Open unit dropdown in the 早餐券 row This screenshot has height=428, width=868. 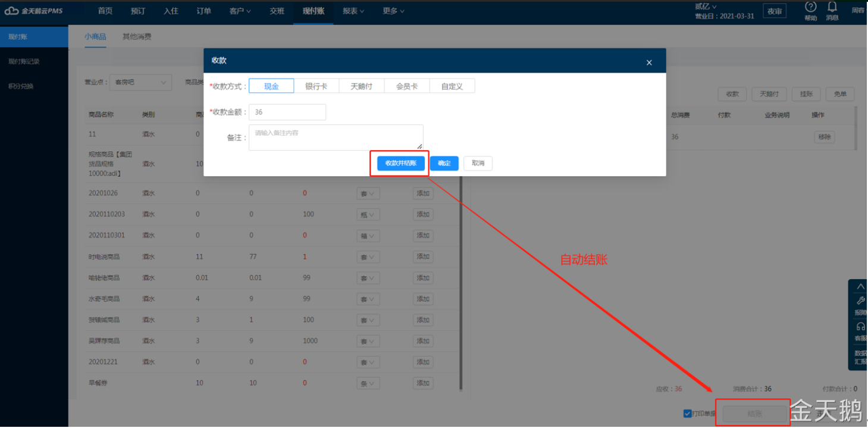click(x=368, y=383)
